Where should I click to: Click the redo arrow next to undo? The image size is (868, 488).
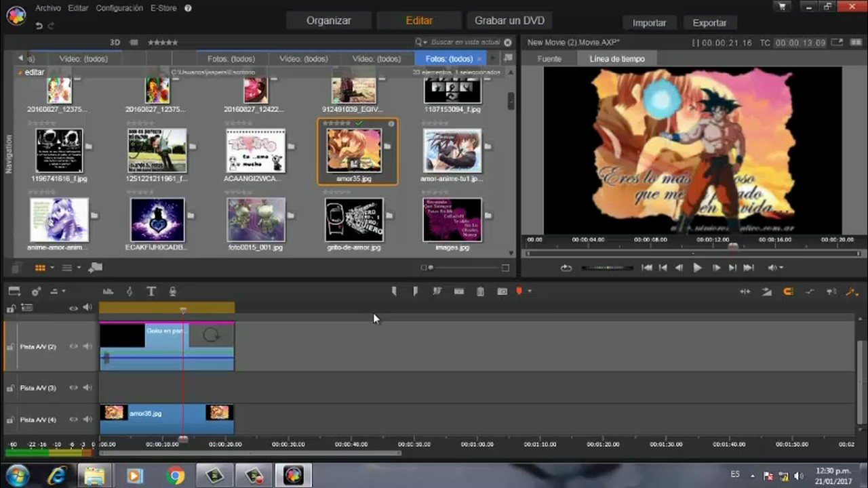point(51,25)
